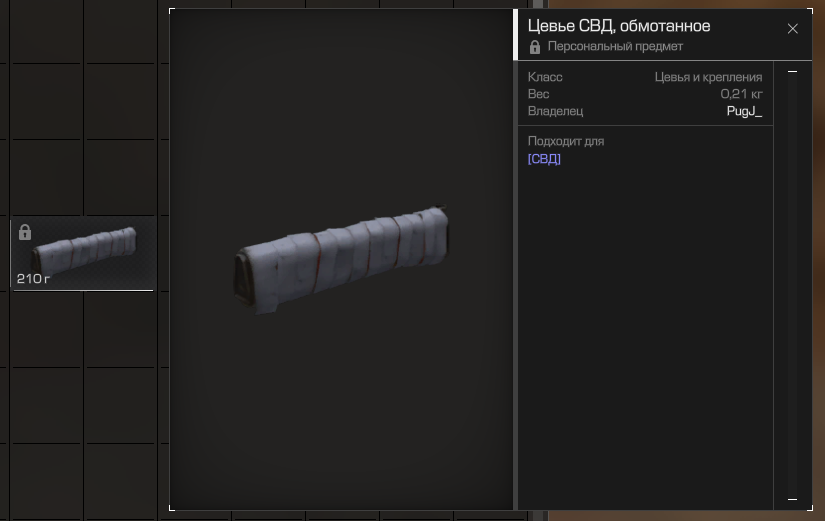Click the Цевья и крепления class value

pyautogui.click(x=708, y=77)
